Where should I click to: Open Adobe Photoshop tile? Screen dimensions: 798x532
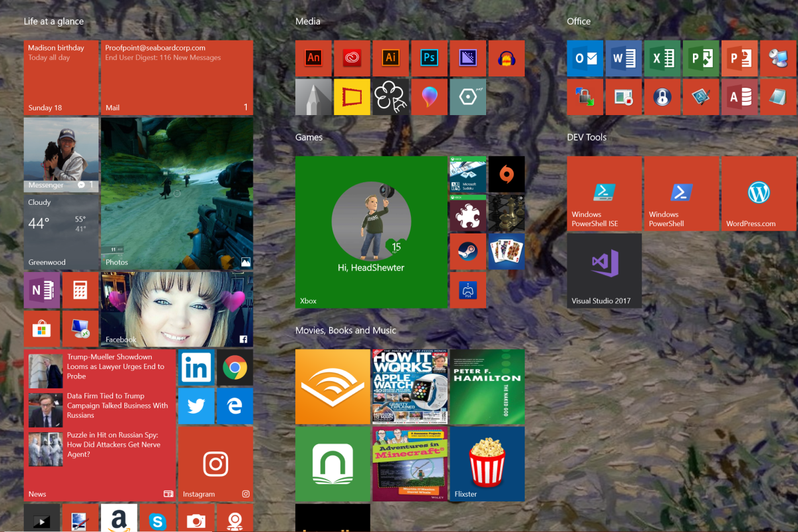coord(429,59)
